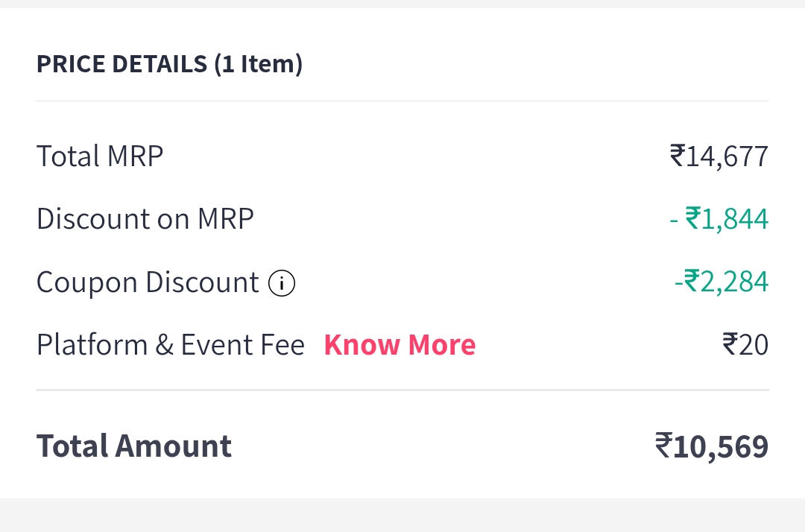The width and height of the screenshot is (805, 532).
Task: Click the ₹20 platform fee value
Action: (x=745, y=345)
